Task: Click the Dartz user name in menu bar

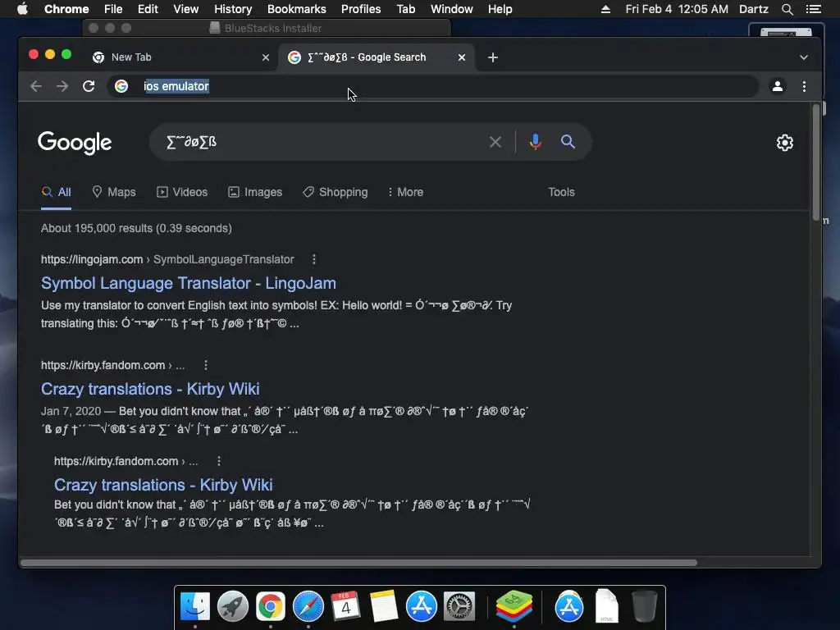Action: [x=754, y=9]
